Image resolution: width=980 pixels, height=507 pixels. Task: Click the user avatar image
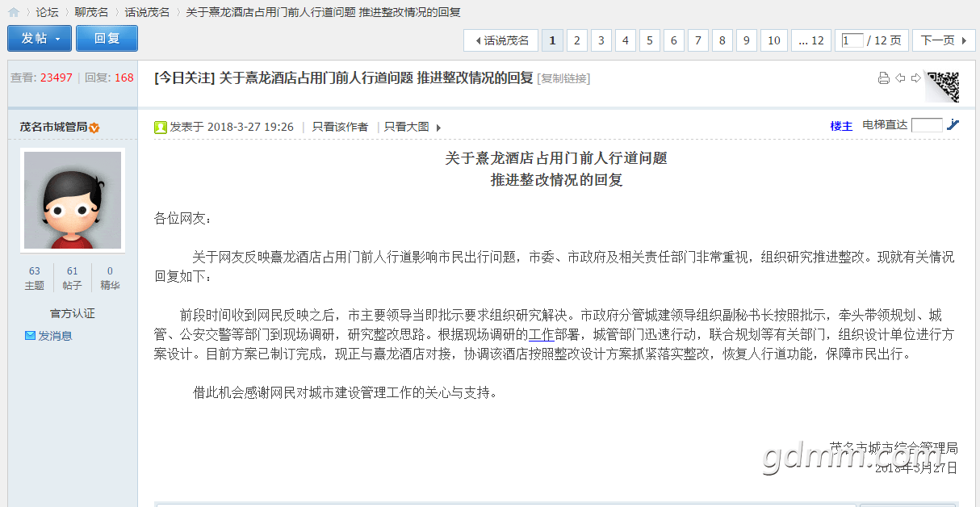(73, 200)
